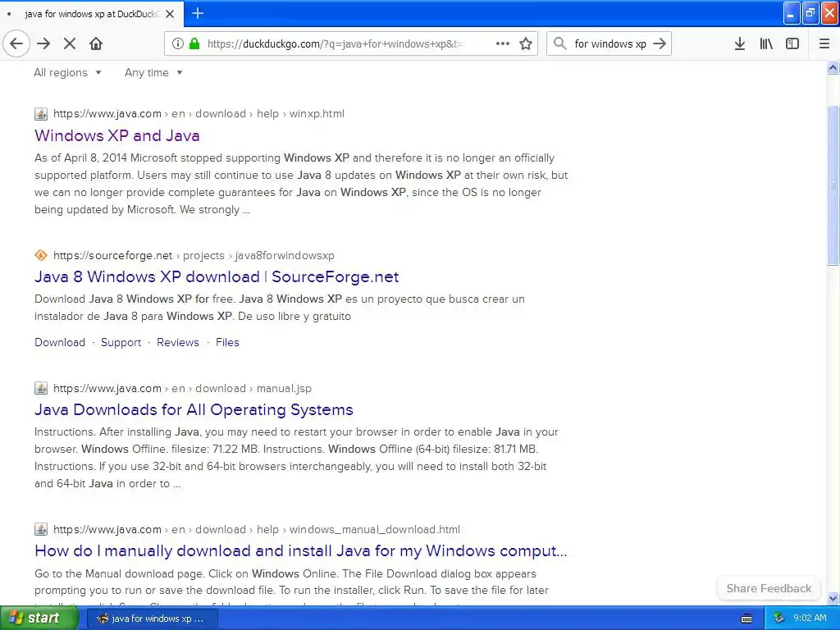Click the SourceForge Files sublink

click(x=227, y=342)
